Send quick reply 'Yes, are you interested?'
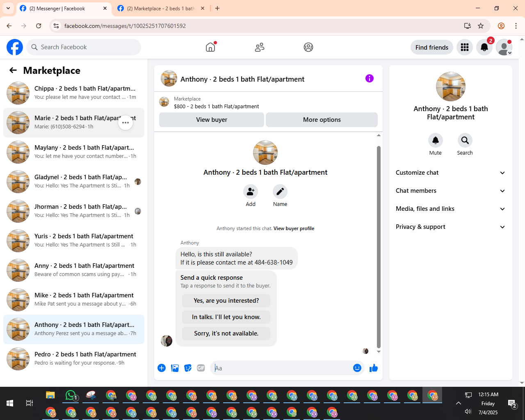The height and width of the screenshot is (420, 525). pyautogui.click(x=226, y=301)
